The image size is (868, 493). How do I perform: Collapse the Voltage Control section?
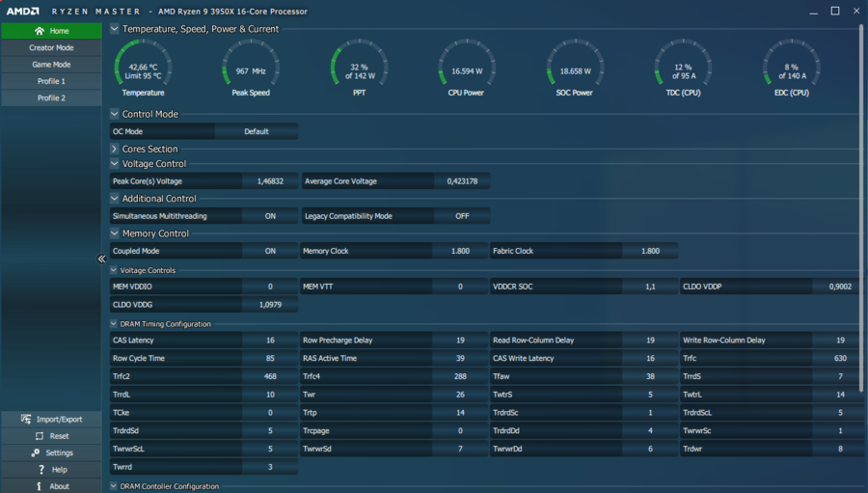(x=115, y=163)
